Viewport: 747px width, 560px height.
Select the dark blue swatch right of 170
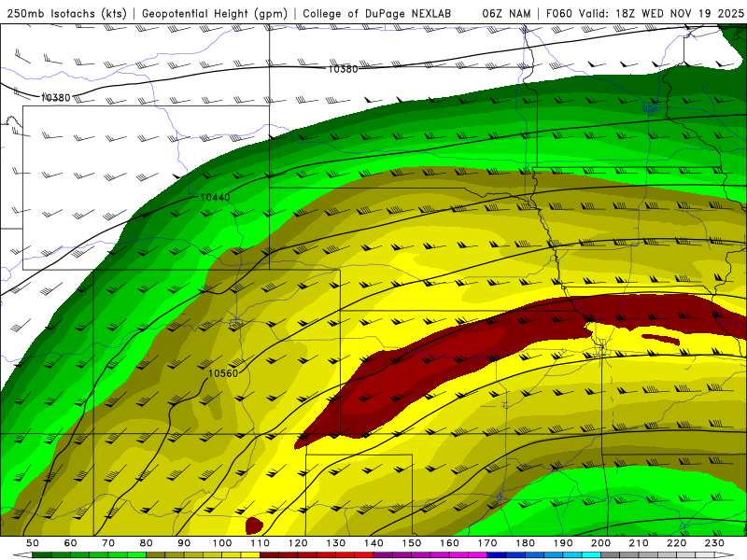(x=497, y=555)
